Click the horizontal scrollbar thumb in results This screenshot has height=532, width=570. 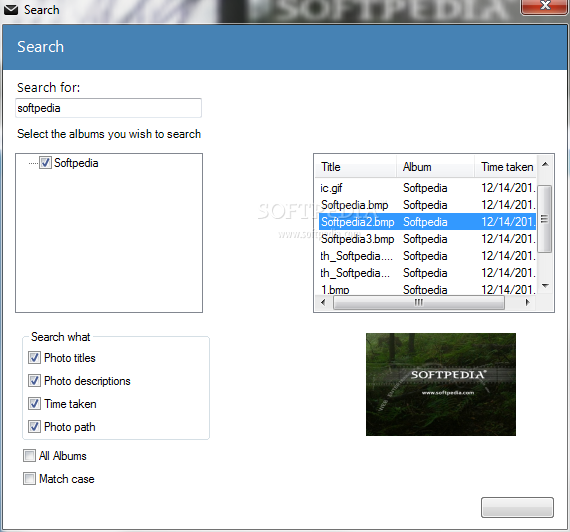(x=419, y=302)
